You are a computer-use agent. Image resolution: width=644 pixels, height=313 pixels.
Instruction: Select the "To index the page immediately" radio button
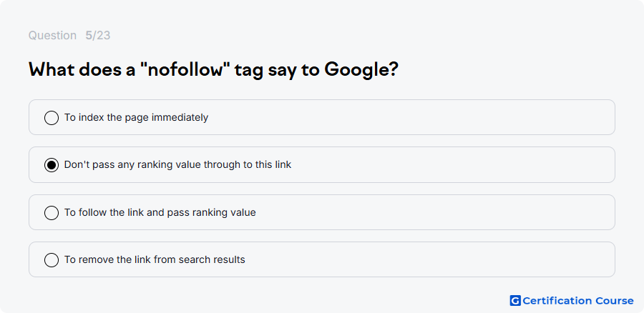pyautogui.click(x=52, y=118)
